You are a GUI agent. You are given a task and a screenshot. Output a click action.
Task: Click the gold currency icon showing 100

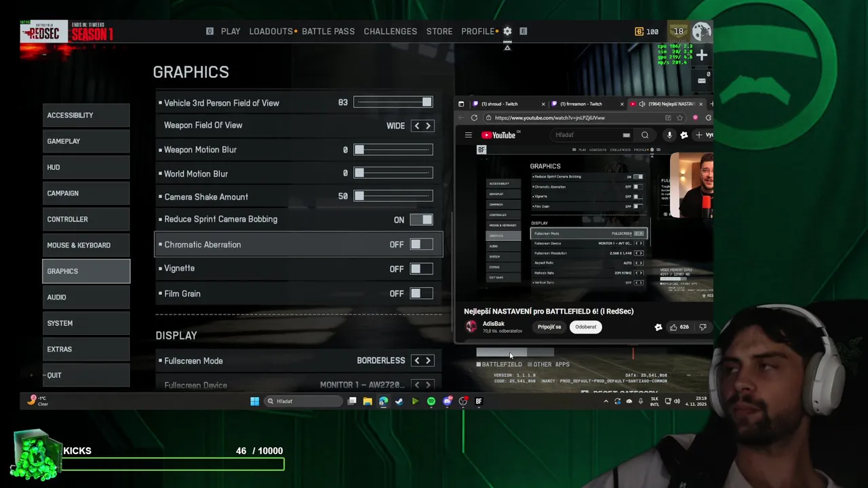click(639, 32)
